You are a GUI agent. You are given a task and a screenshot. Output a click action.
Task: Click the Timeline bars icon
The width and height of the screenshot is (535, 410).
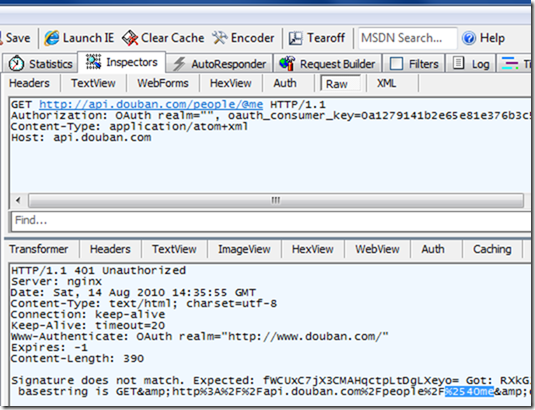[510, 63]
